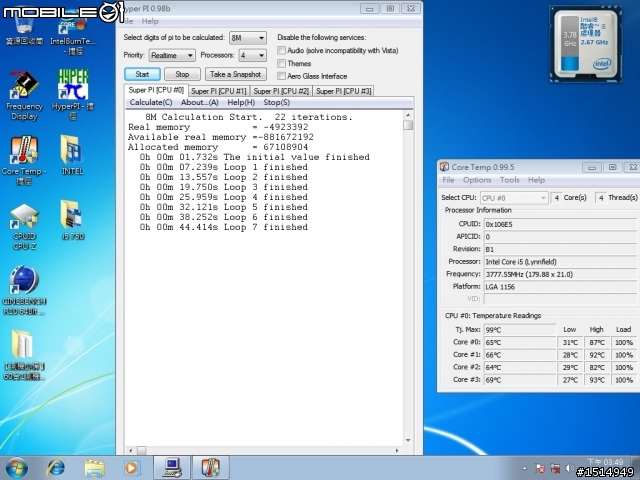Click the taskbar clock showing 03:49
Viewport: 640px width, 480px height.
605,462
